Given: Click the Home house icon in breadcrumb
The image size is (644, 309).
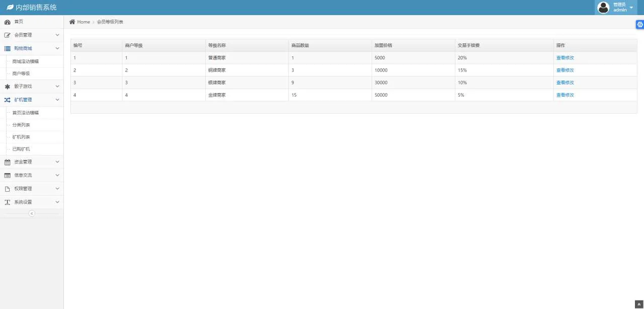Looking at the screenshot, I should 72,22.
